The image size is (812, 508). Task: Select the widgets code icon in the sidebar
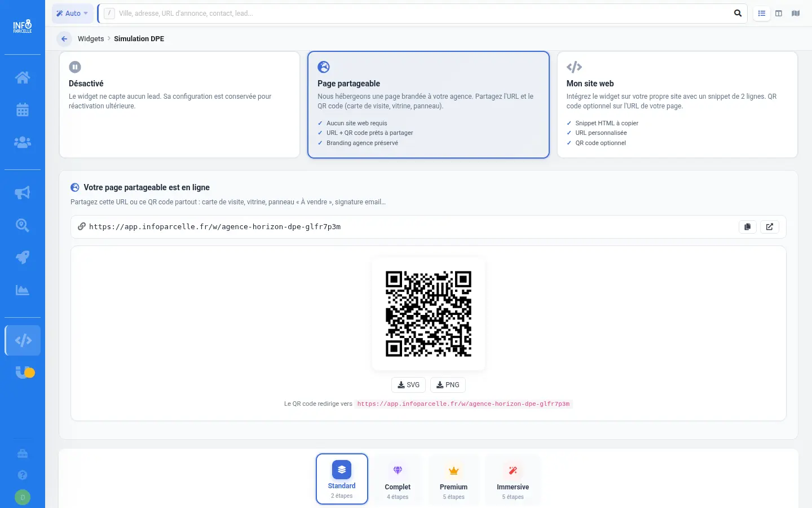click(23, 340)
